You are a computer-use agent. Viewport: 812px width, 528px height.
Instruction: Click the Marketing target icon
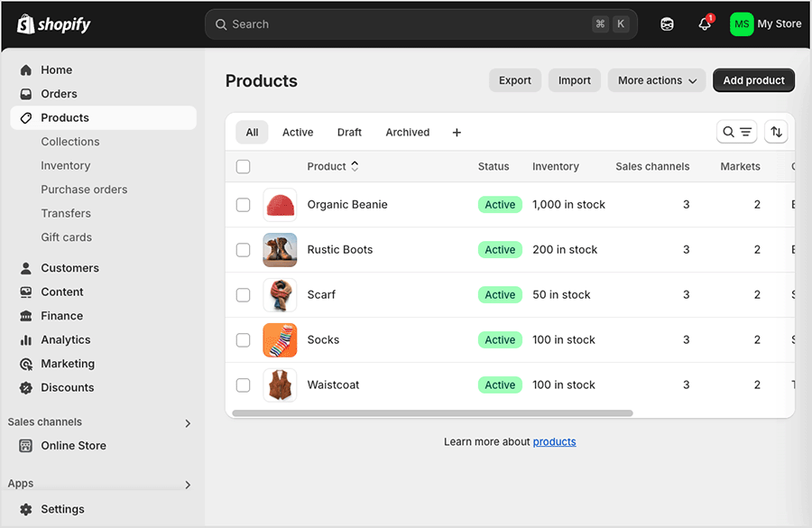(26, 364)
